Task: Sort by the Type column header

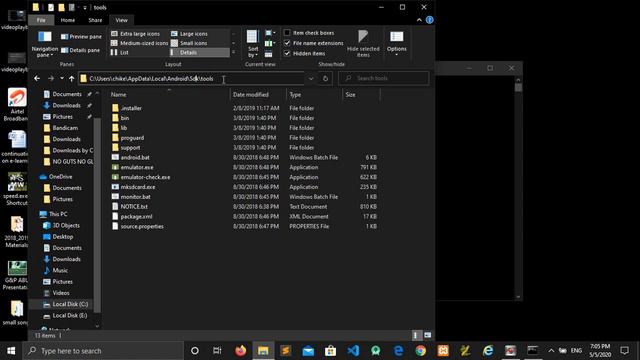Action: (314, 94)
